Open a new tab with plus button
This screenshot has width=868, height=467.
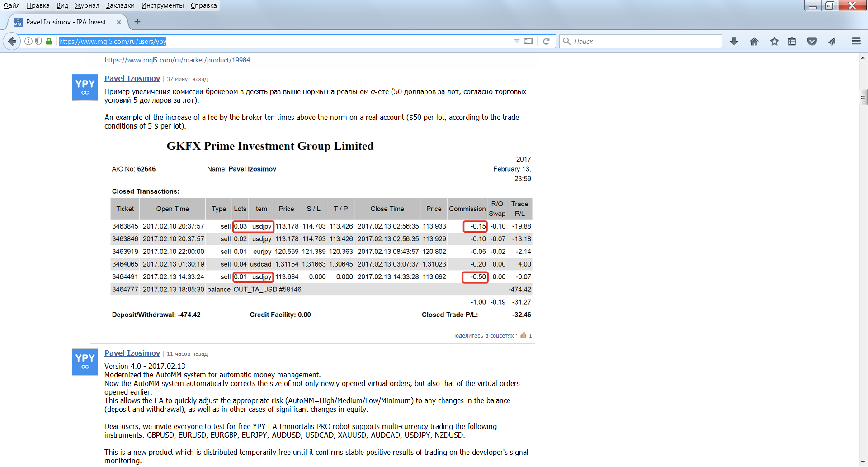coord(137,22)
